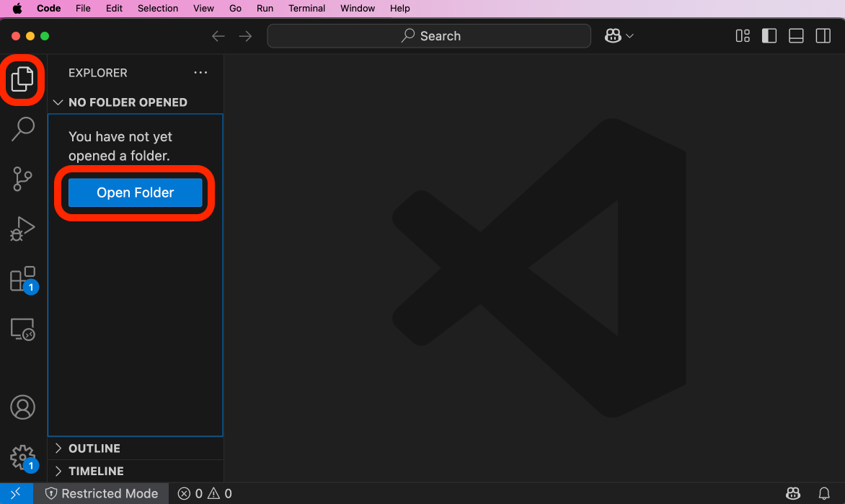The width and height of the screenshot is (845, 504).
Task: Click the Open Folder button
Action: pos(136,193)
